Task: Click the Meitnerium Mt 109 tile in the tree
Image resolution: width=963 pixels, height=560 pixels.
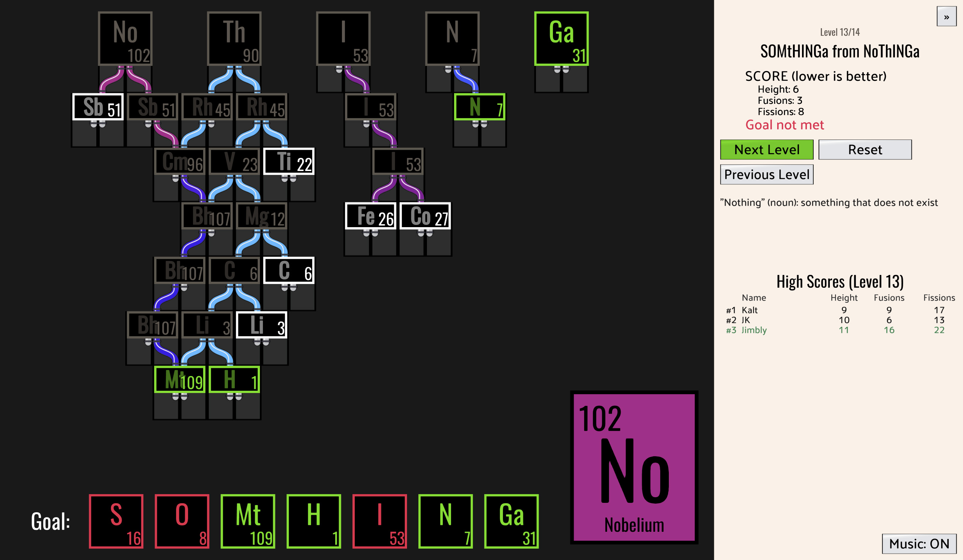Action: [x=179, y=379]
